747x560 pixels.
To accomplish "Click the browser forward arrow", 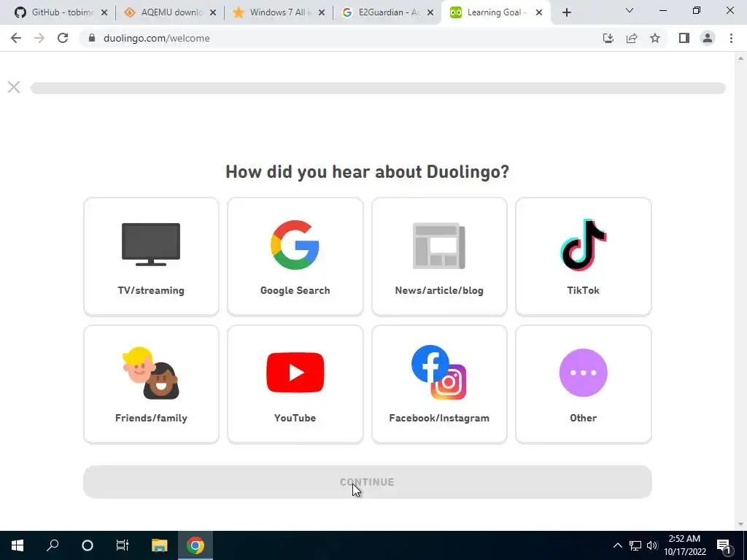I will tap(39, 38).
